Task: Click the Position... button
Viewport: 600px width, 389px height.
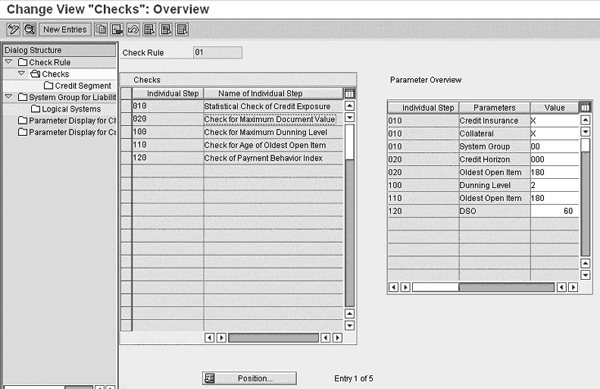Action: click(x=249, y=378)
